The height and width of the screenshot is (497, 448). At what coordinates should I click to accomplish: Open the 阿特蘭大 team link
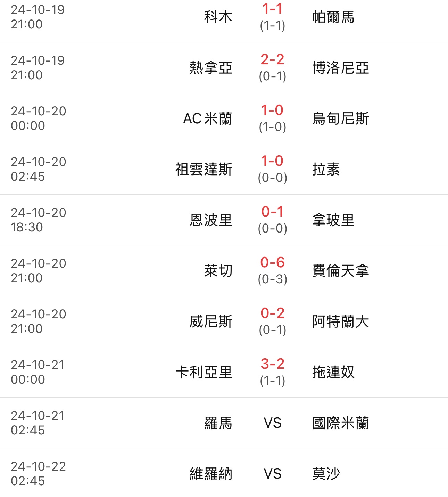pos(340,321)
